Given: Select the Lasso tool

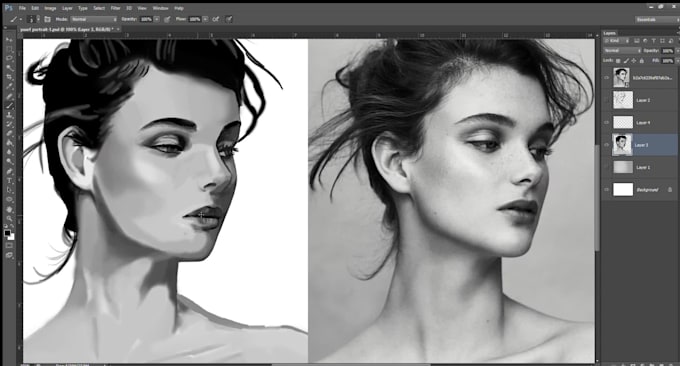Looking at the screenshot, I should (9, 58).
